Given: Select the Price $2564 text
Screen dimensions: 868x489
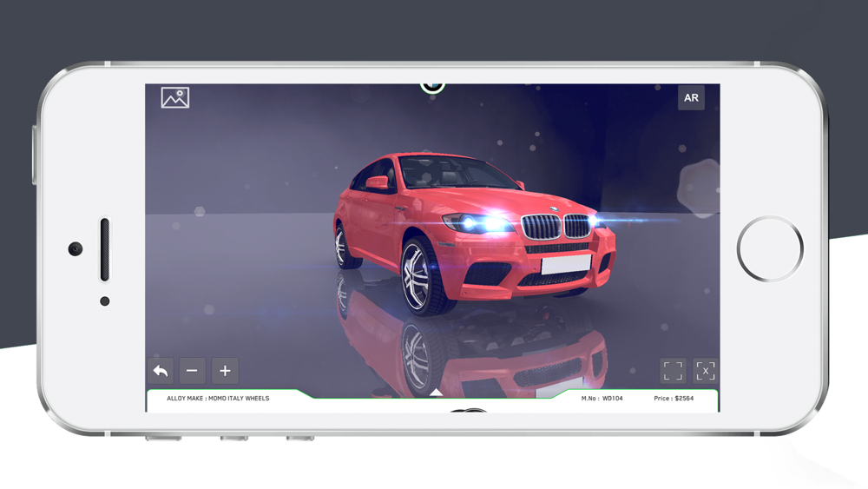Looking at the screenshot, I should point(674,398).
